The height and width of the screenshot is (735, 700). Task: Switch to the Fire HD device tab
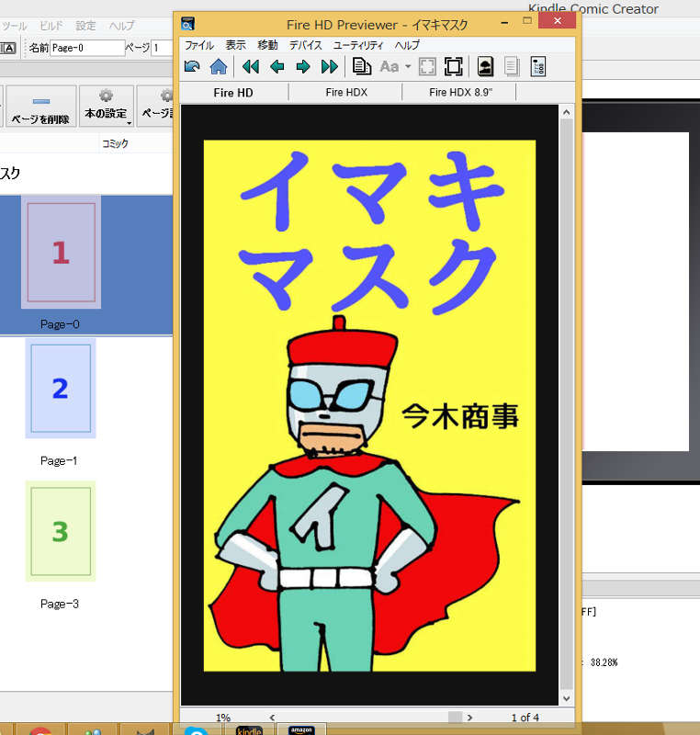coord(233,93)
